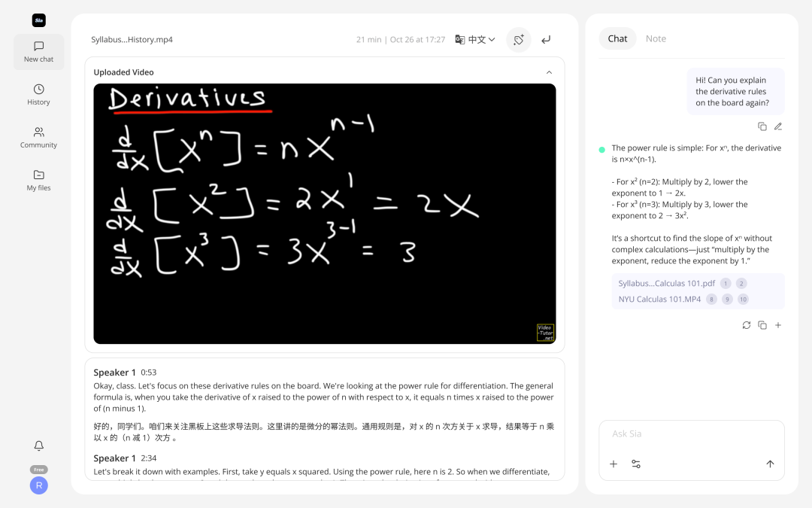The width and height of the screenshot is (812, 508).
Task: Edit the user's question message
Action: tap(778, 126)
